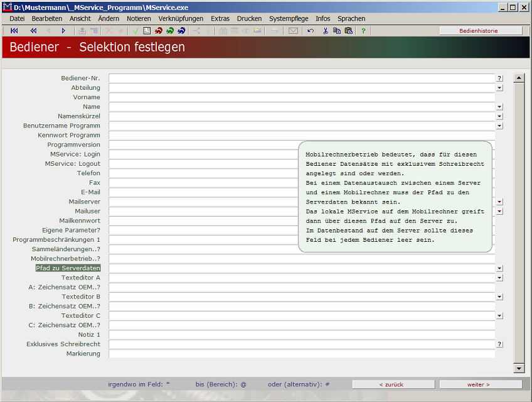532x402 pixels.
Task: Click the paste clipboard icon
Action: (348, 31)
